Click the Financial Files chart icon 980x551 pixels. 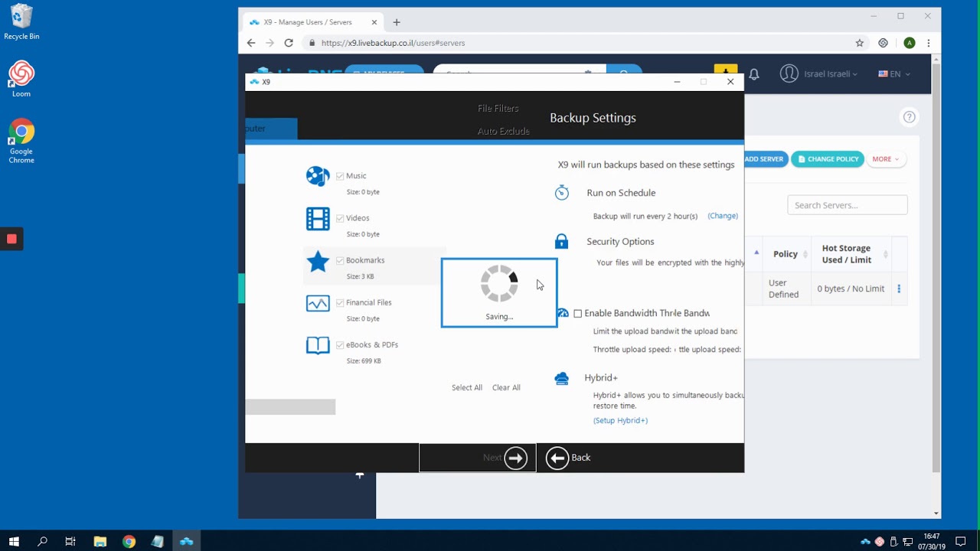318,304
